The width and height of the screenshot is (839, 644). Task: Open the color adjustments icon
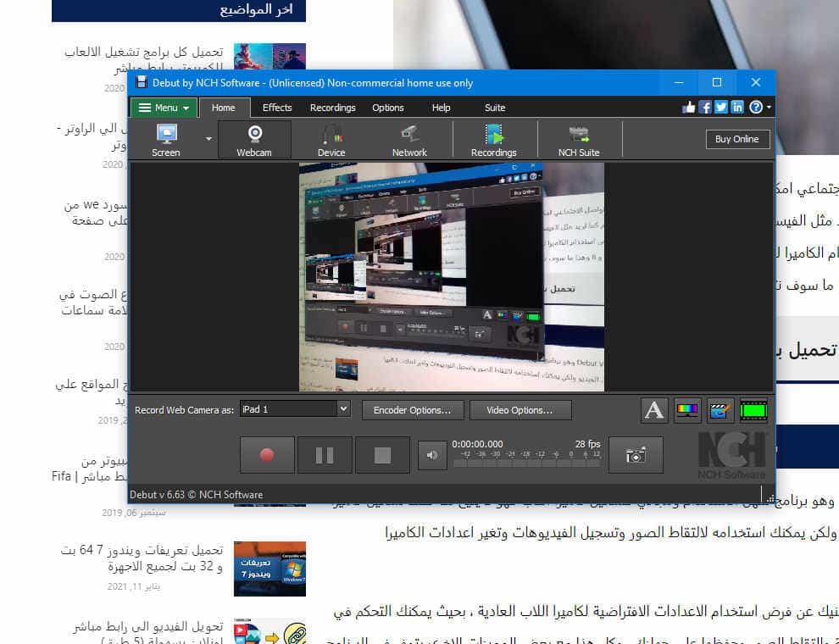[687, 411]
